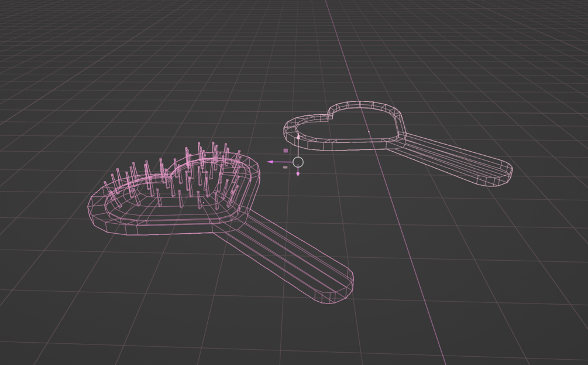Click the origin dot inside the empty heart frame

point(369,132)
